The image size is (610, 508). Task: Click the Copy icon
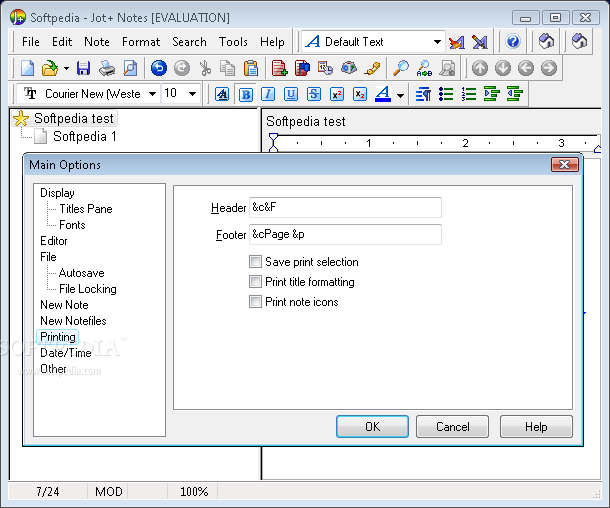tap(228, 68)
